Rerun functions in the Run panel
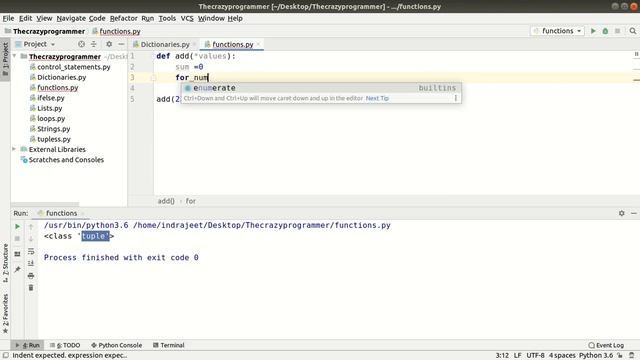Image resolution: width=640 pixels, height=360 pixels. point(17,227)
